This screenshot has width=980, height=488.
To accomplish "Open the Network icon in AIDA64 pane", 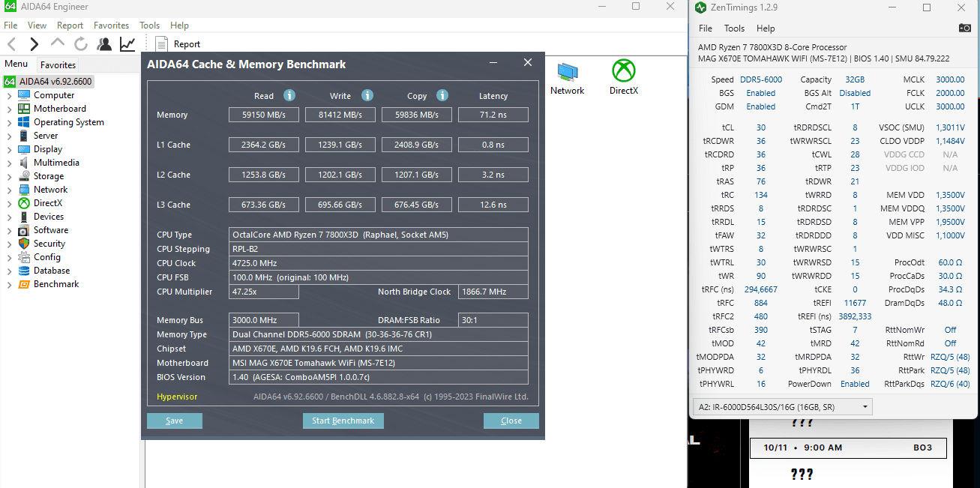I will (567, 72).
